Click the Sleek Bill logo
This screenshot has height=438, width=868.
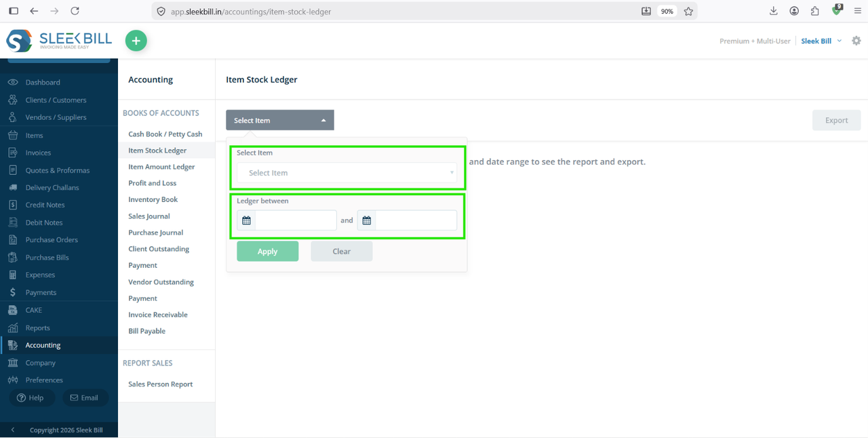click(59, 41)
